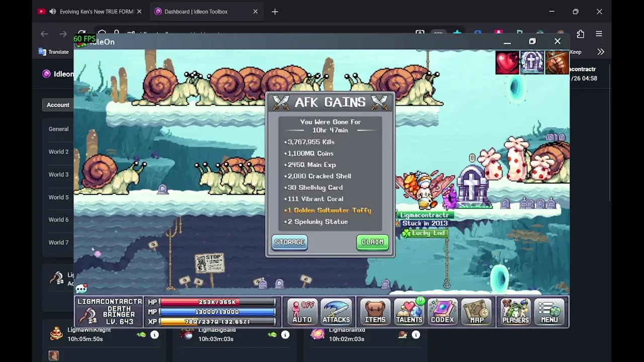
Task: Close the YouTube browser tab
Action: pyautogui.click(x=139, y=12)
